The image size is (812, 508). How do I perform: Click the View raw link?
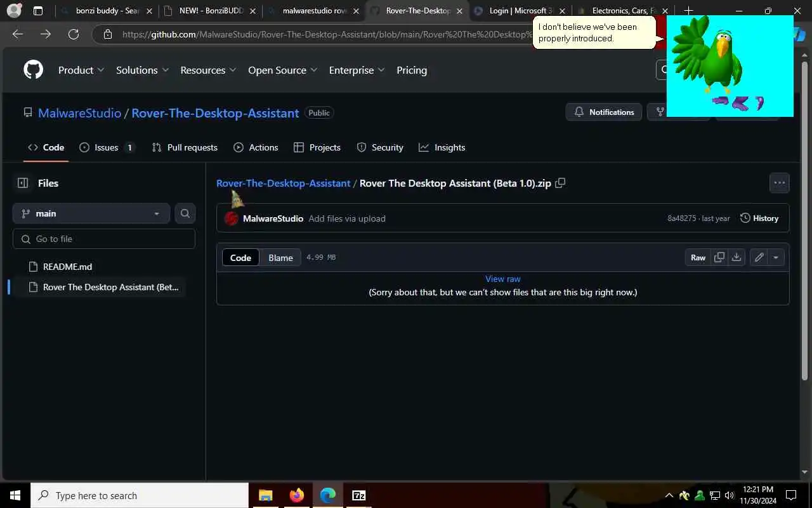tap(503, 279)
